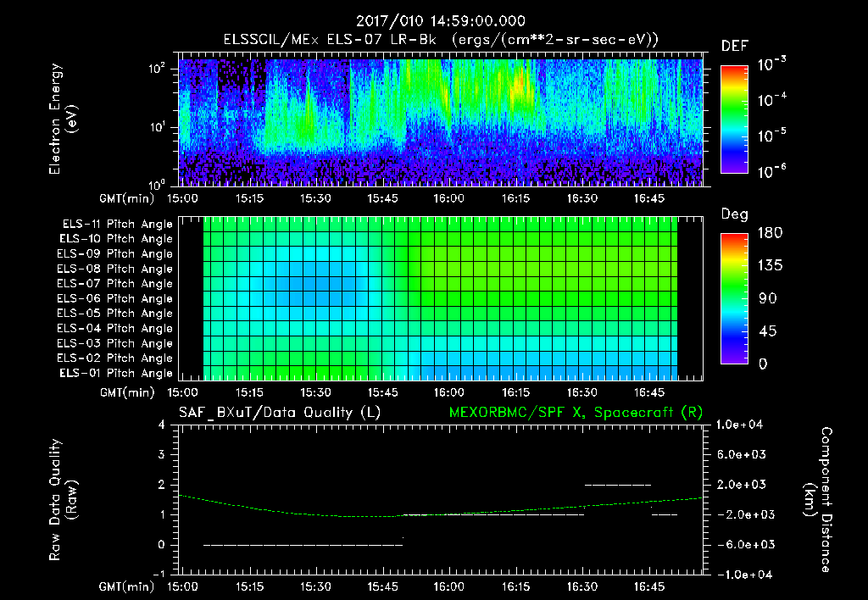Click the SAF_BXuT/Data Quality (L) title
The height and width of the screenshot is (600, 868).
tap(280, 413)
